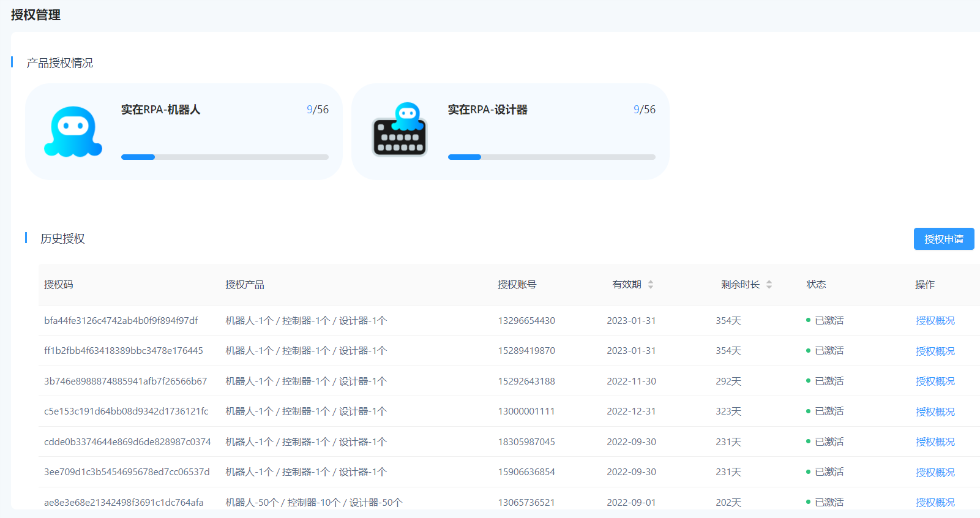Click the 授权申请 button
This screenshot has width=980, height=518.
pyautogui.click(x=943, y=239)
